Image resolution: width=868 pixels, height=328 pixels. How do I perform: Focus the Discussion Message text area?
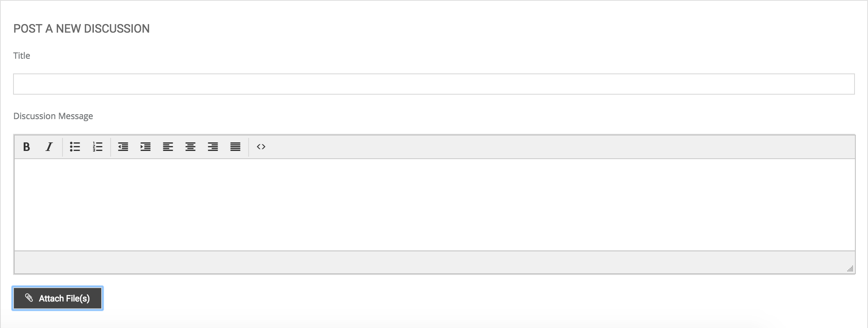(x=434, y=204)
